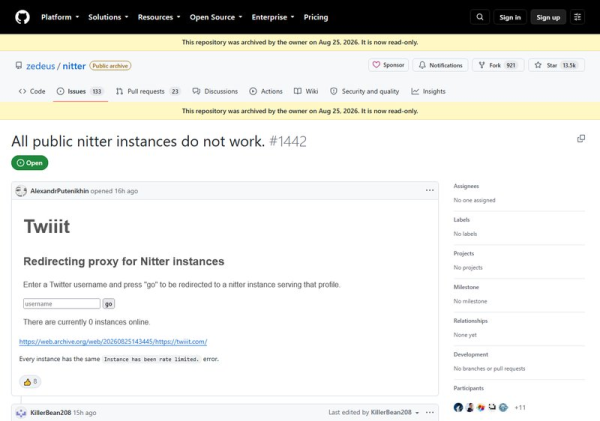Click the 'No labels' text
The image size is (600, 421).
465,234
